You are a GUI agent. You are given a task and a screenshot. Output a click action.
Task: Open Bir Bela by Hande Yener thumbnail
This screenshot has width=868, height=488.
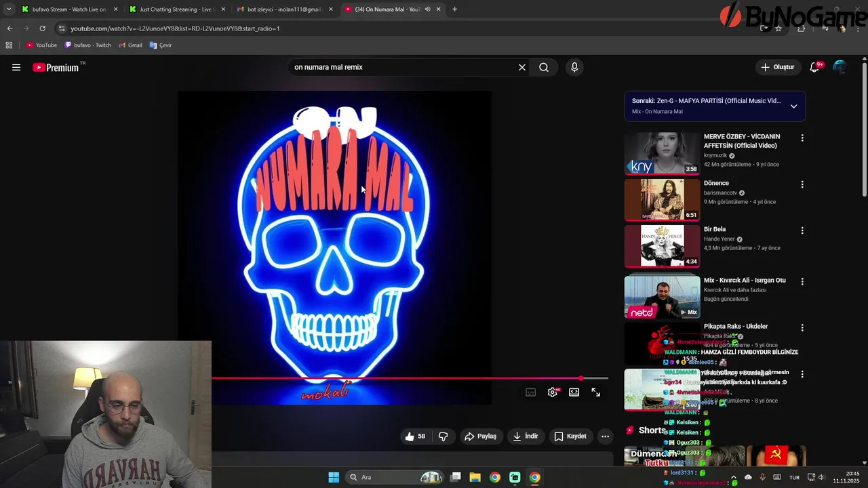coord(662,246)
